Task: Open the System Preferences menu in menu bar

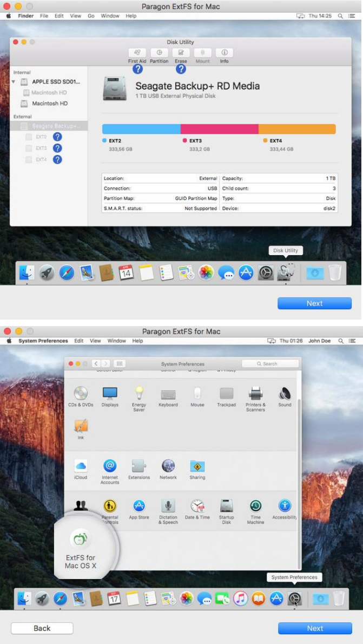Action: (x=43, y=341)
